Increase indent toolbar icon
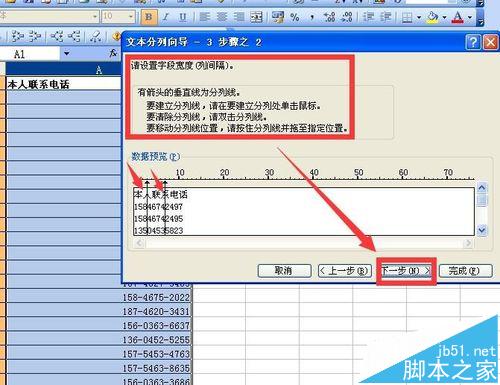The image size is (500, 385). tap(386, 17)
